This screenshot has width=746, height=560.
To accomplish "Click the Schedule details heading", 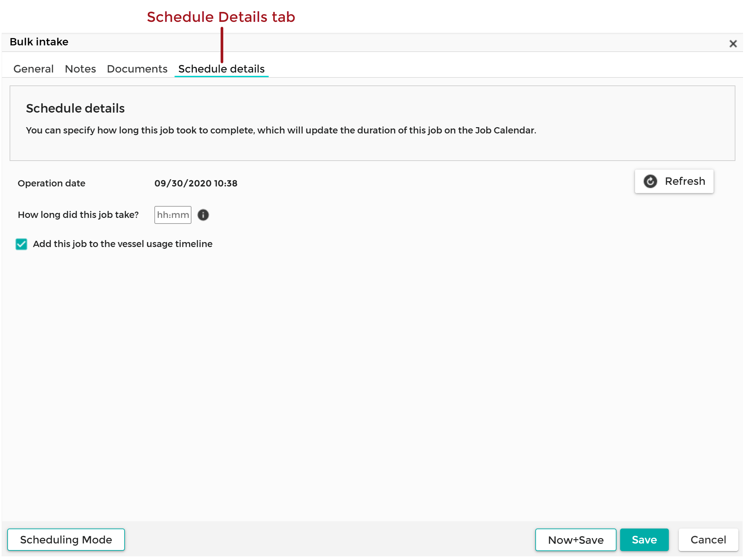I will coord(76,109).
